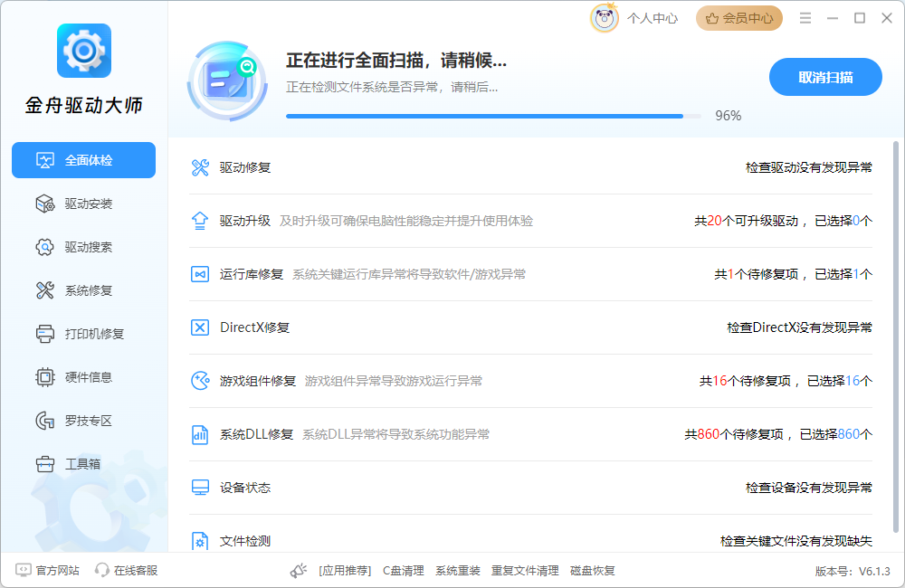Select the 运行库修复 row label

click(251, 274)
